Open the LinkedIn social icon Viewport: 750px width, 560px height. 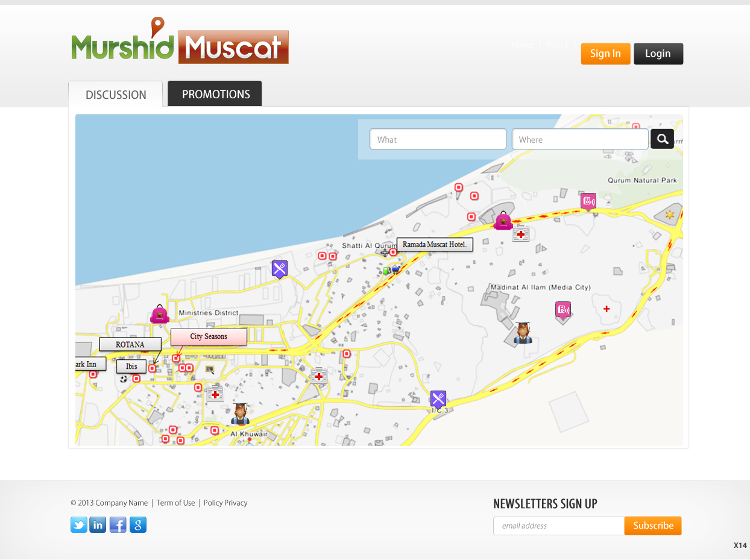[x=98, y=525]
